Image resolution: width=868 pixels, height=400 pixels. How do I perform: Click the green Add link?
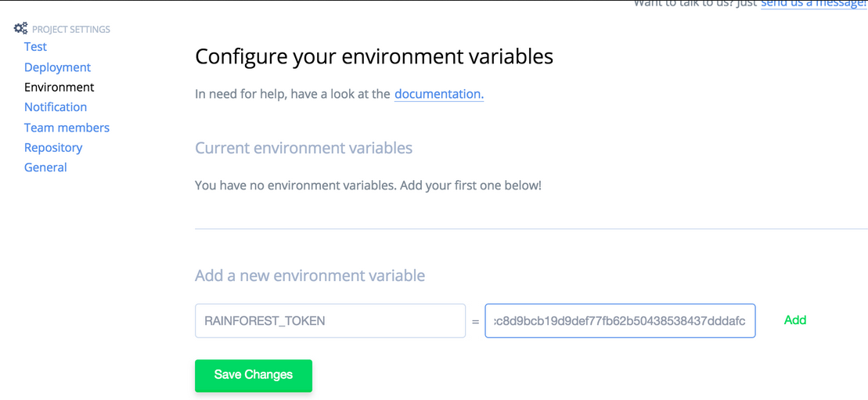pyautogui.click(x=795, y=319)
